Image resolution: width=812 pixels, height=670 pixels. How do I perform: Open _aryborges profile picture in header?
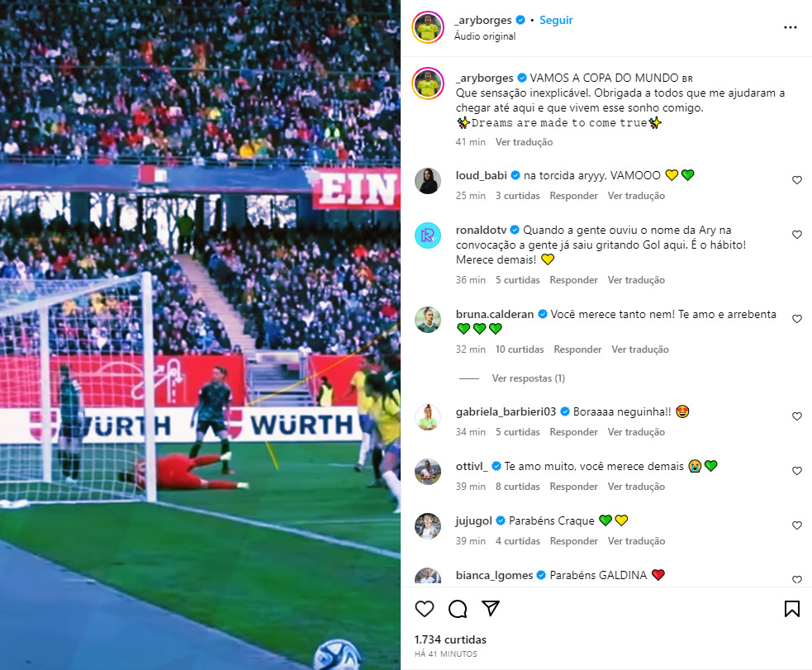point(428,27)
